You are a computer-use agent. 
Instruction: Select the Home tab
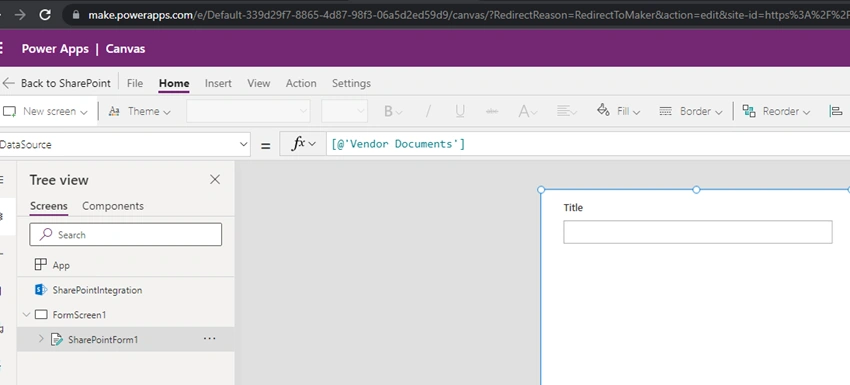click(x=174, y=84)
